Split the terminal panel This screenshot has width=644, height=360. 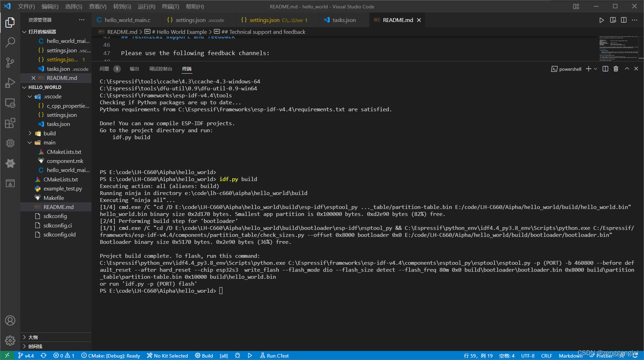click(605, 69)
